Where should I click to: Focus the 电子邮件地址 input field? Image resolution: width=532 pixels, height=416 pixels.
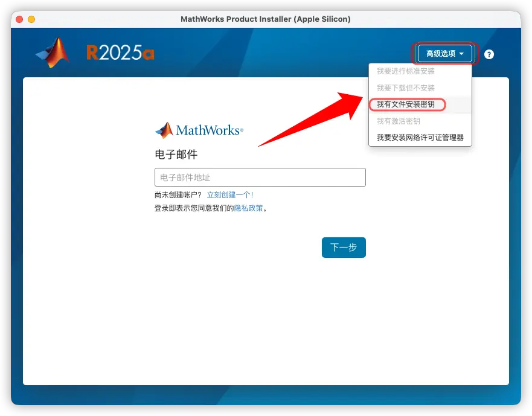click(x=260, y=178)
